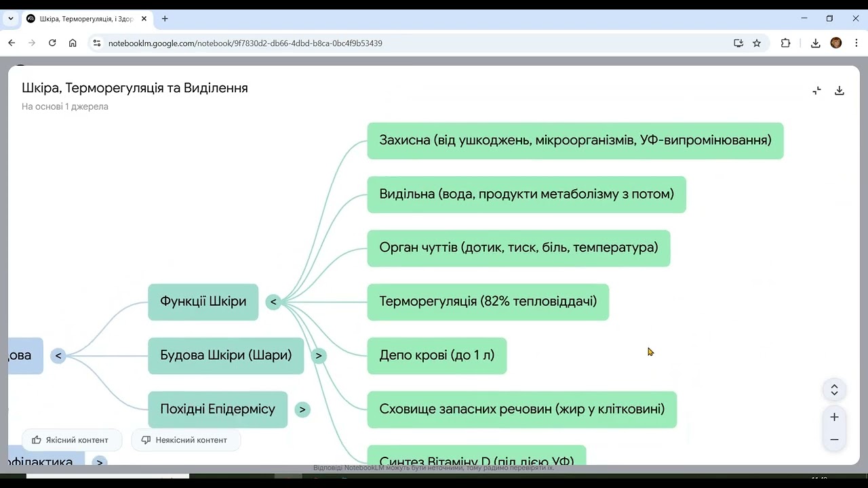The image size is (868, 488).
Task: Go back in browser history
Action: [12, 43]
